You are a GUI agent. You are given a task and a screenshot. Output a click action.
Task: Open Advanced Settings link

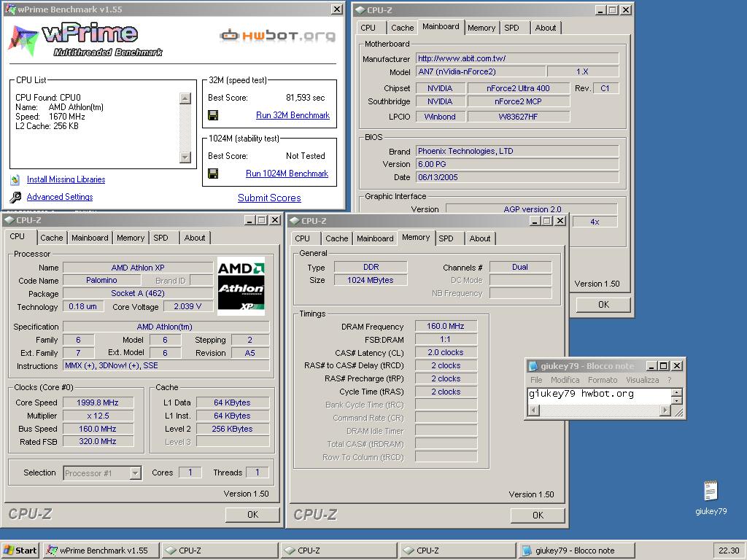click(60, 197)
